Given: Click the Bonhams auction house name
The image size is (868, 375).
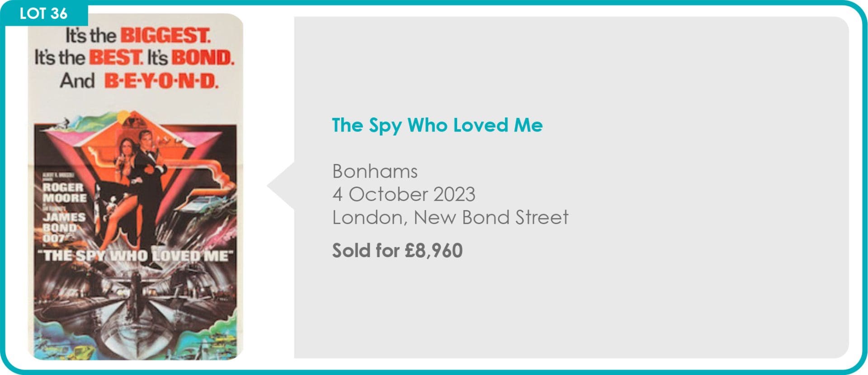Looking at the screenshot, I should click(375, 171).
